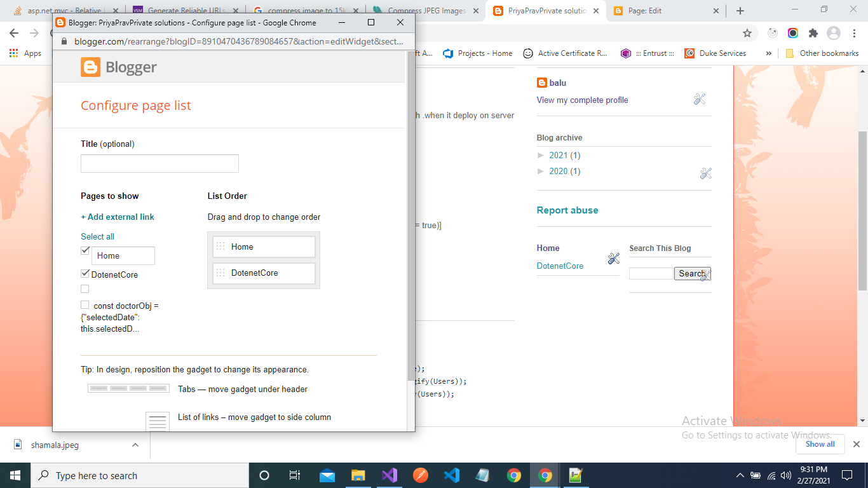
Task: Open Visual Studio Code from the taskbar
Action: 452,475
